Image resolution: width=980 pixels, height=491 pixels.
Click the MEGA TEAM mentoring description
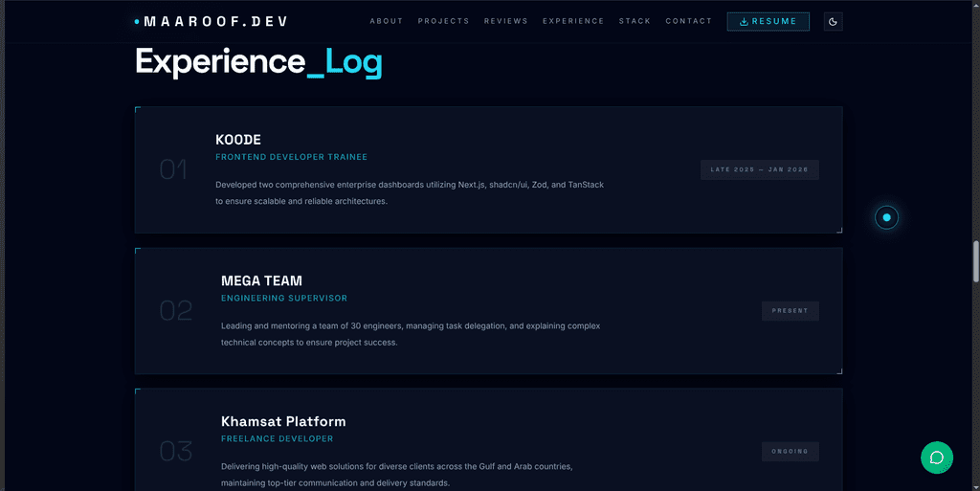(x=411, y=334)
